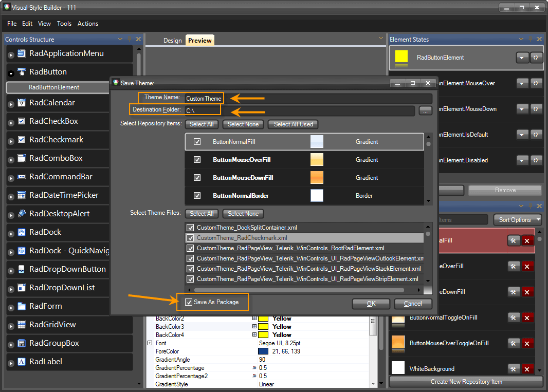The width and height of the screenshot is (548, 392).
Task: Enable the Save As Package checkbox
Action: 190,302
